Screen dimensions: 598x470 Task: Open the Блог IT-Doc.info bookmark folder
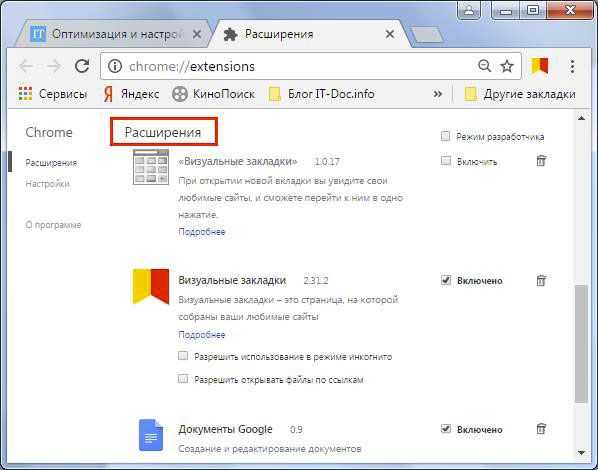click(321, 94)
